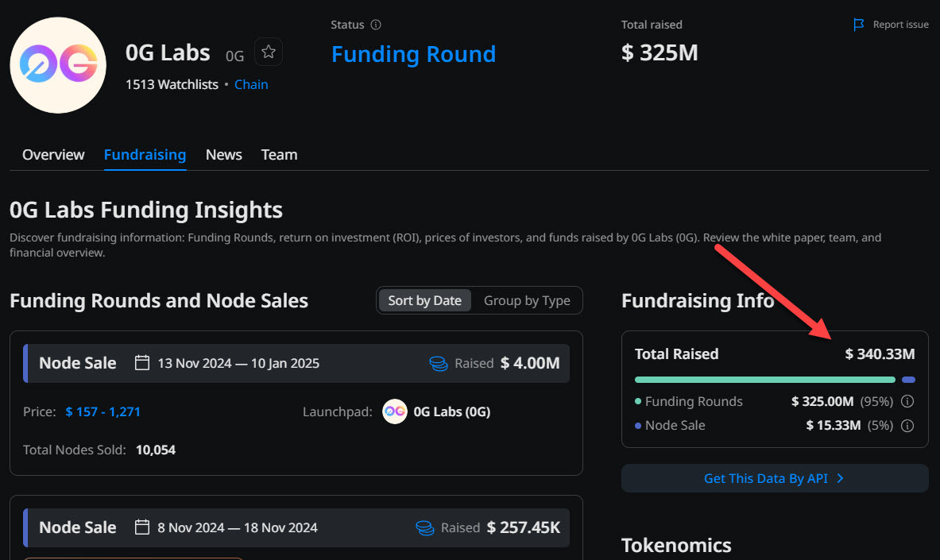Viewport: 940px width, 560px height.
Task: Open info icon for Node Sale row
Action: point(907,426)
